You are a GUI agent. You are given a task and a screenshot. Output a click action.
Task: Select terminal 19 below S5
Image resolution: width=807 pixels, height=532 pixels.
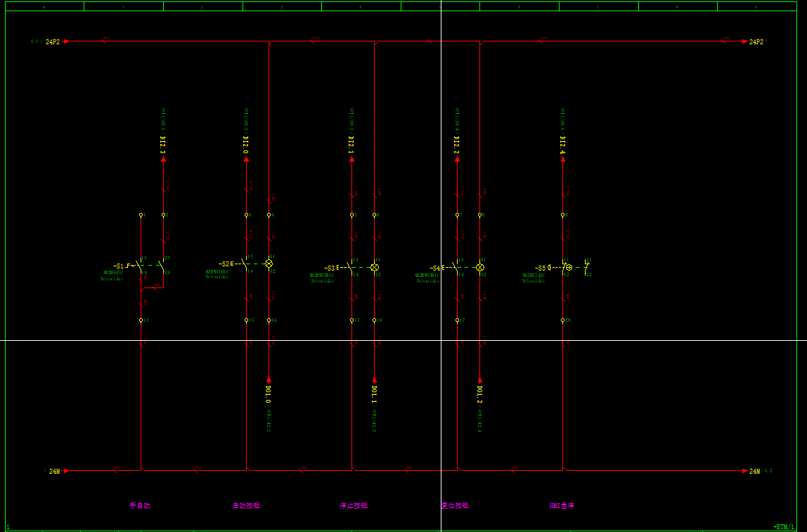562,320
